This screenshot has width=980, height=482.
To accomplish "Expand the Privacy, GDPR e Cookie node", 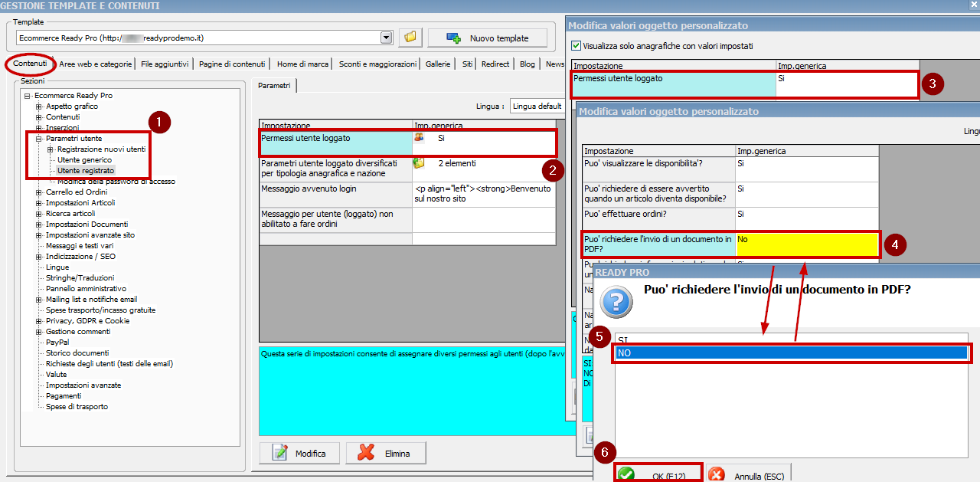I will 39,321.
